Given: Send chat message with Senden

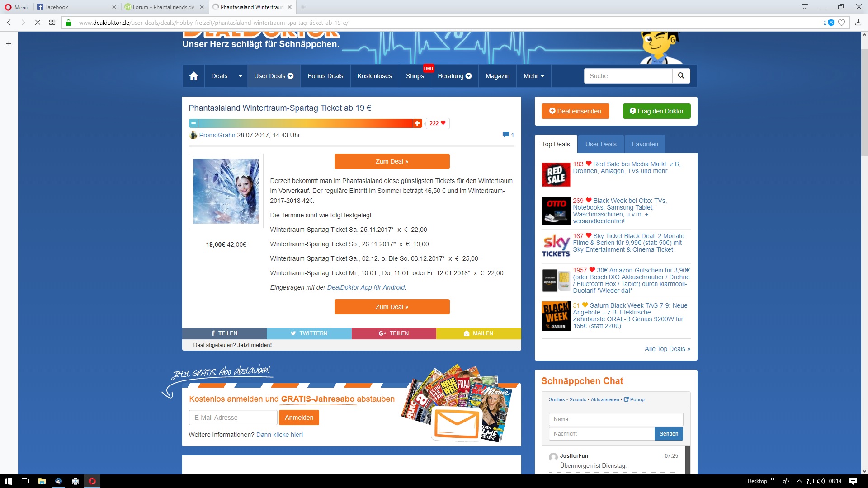Looking at the screenshot, I should pyautogui.click(x=669, y=434).
